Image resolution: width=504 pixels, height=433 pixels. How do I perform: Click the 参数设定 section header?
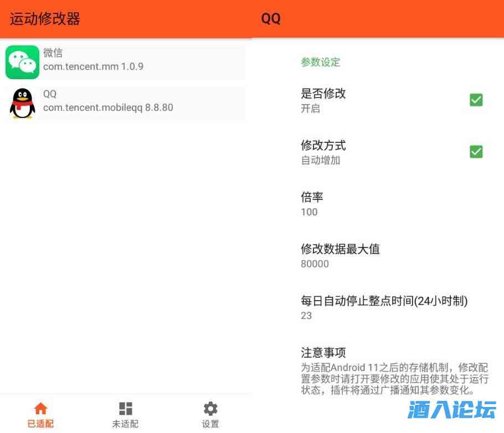[321, 61]
